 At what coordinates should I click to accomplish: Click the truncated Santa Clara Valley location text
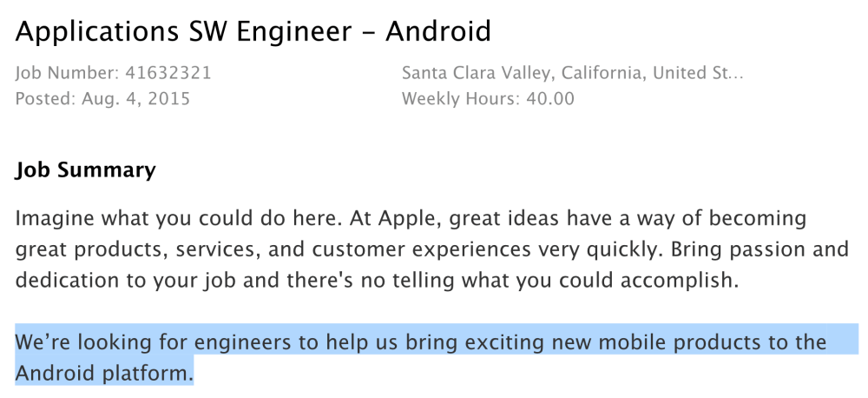(x=572, y=73)
